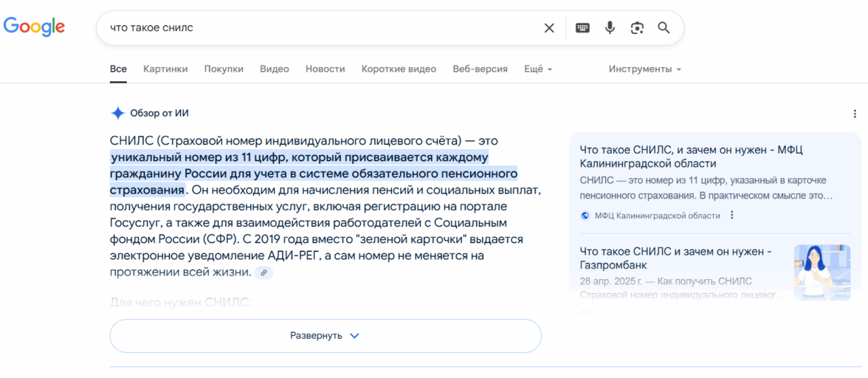Open search by image camera icon

pyautogui.click(x=637, y=28)
